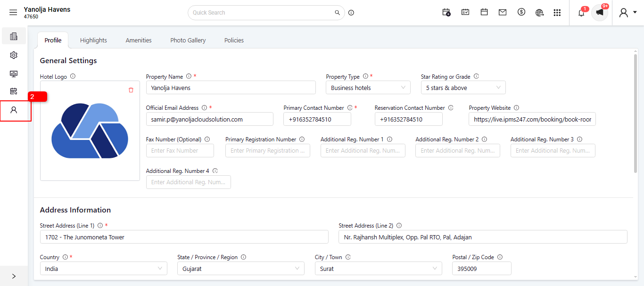This screenshot has height=286, width=644.
Task: Click the building icon in sidebar
Action: pyautogui.click(x=14, y=36)
